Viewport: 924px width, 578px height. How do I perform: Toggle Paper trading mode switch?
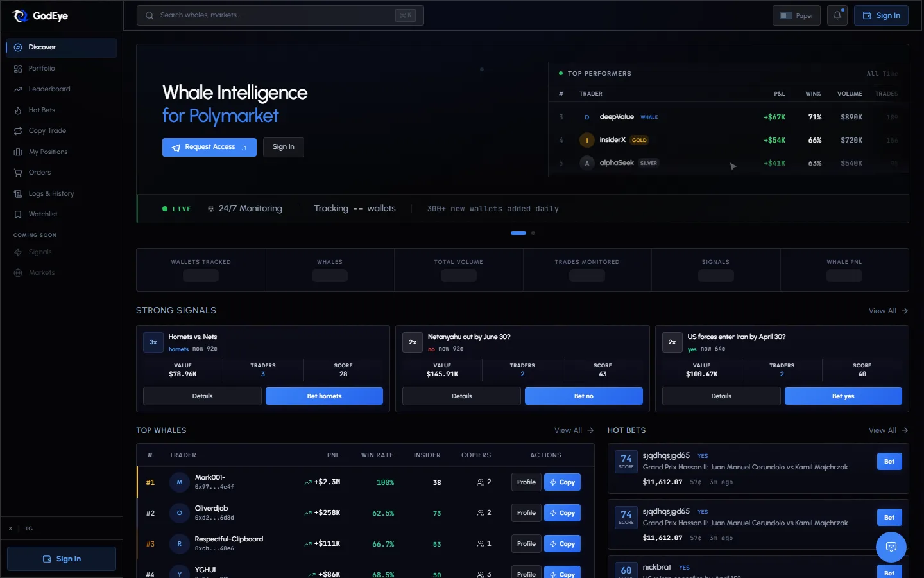tap(786, 15)
